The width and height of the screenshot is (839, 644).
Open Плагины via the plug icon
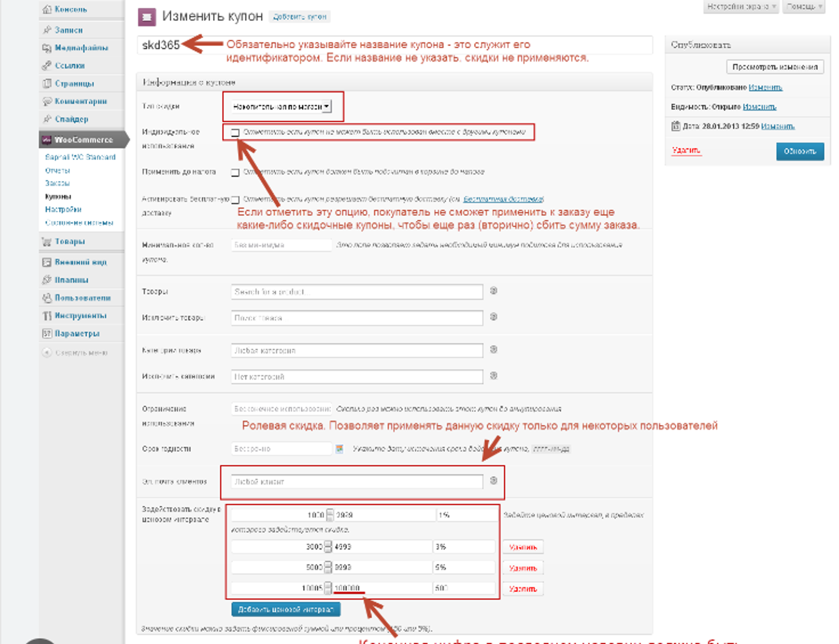[x=47, y=280]
